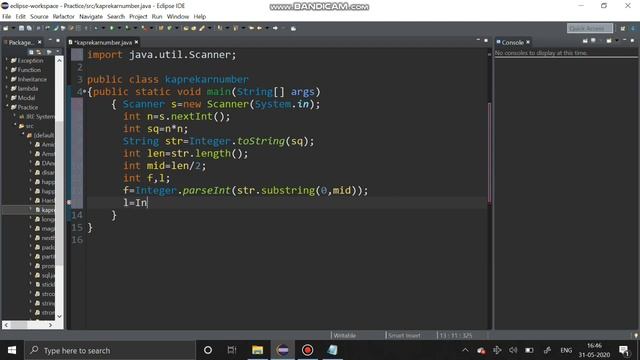Click the Windows Start button
Image resolution: width=640 pixels, height=360 pixels.
pyautogui.click(x=12, y=350)
